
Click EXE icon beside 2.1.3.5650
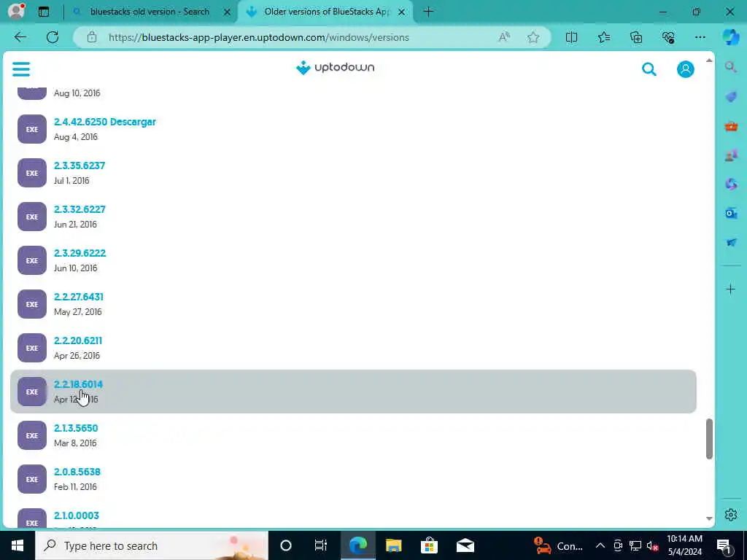(32, 436)
